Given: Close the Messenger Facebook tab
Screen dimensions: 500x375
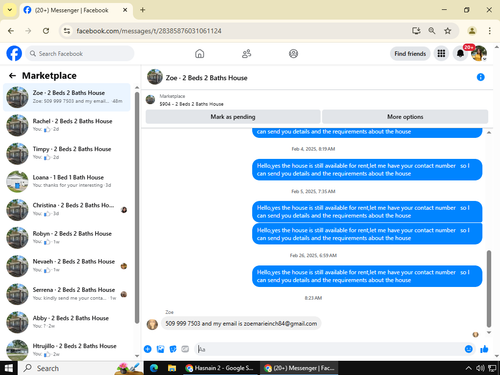Looking at the screenshot, I should pyautogui.click(x=125, y=10).
